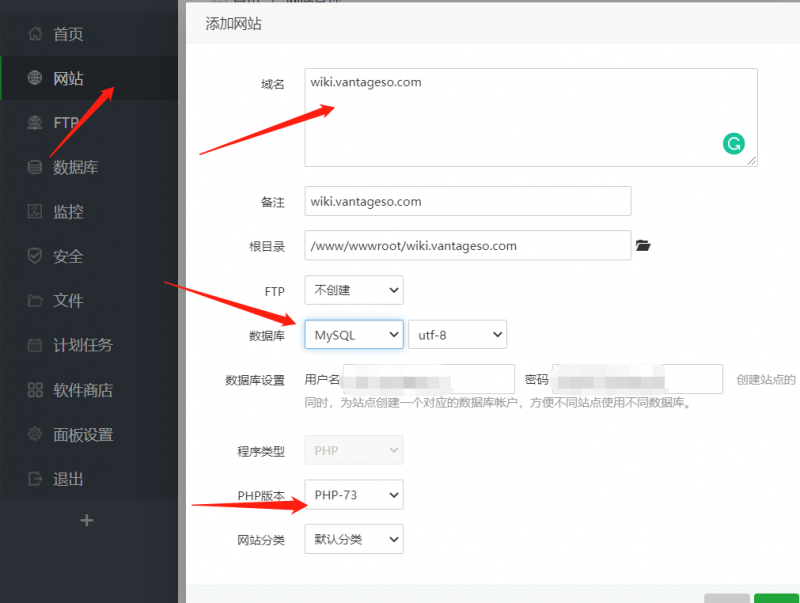Open the PHP-73 version dropdown

coord(353,494)
